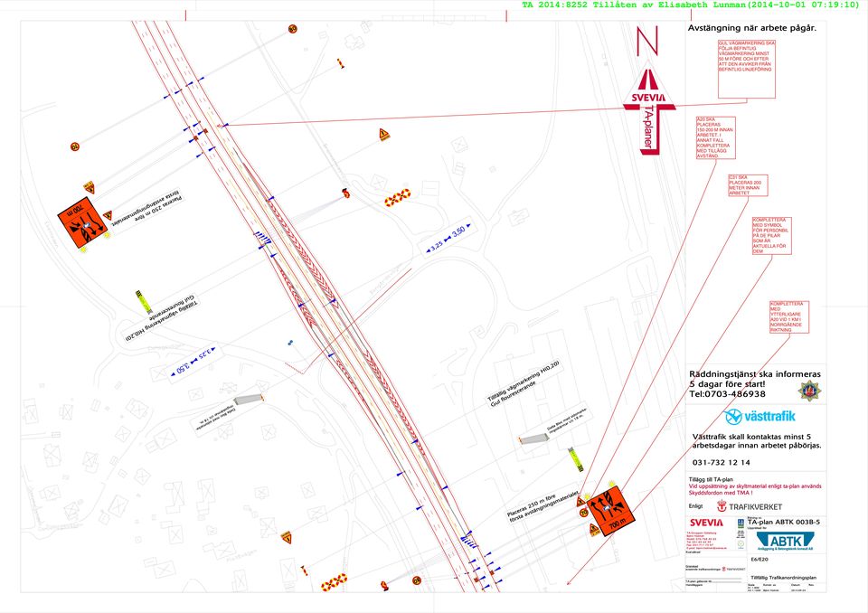This screenshot has height=613, width=868.
Task: Click 'Tillägg till TA-plan' heading
Action: coord(711,479)
